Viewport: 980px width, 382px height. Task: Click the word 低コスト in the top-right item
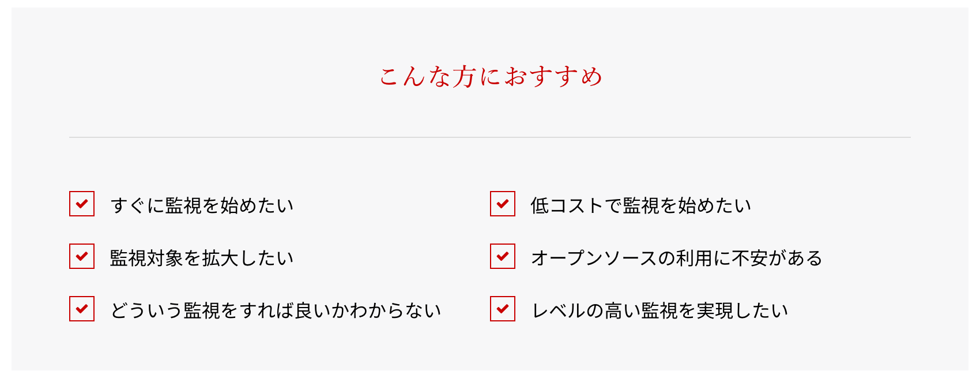pyautogui.click(x=567, y=205)
